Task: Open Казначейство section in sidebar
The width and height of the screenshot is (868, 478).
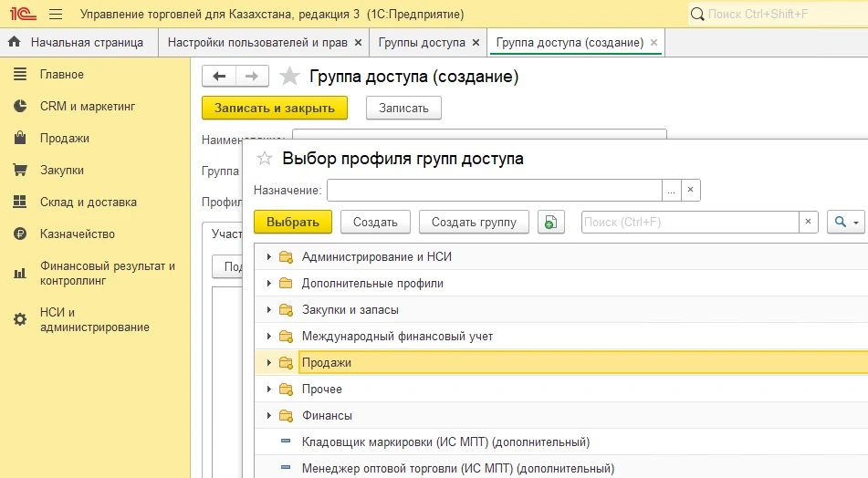Action: tap(78, 234)
